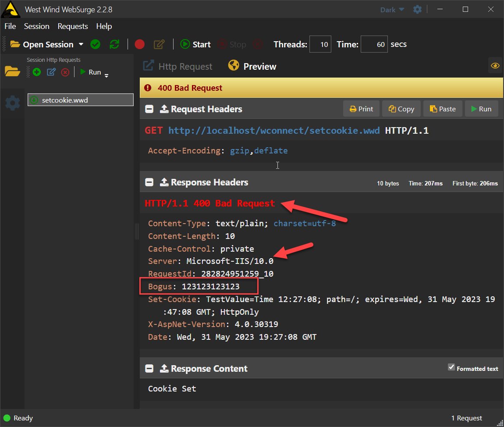Toggle the eye visibility icon above the preview

coord(495,65)
